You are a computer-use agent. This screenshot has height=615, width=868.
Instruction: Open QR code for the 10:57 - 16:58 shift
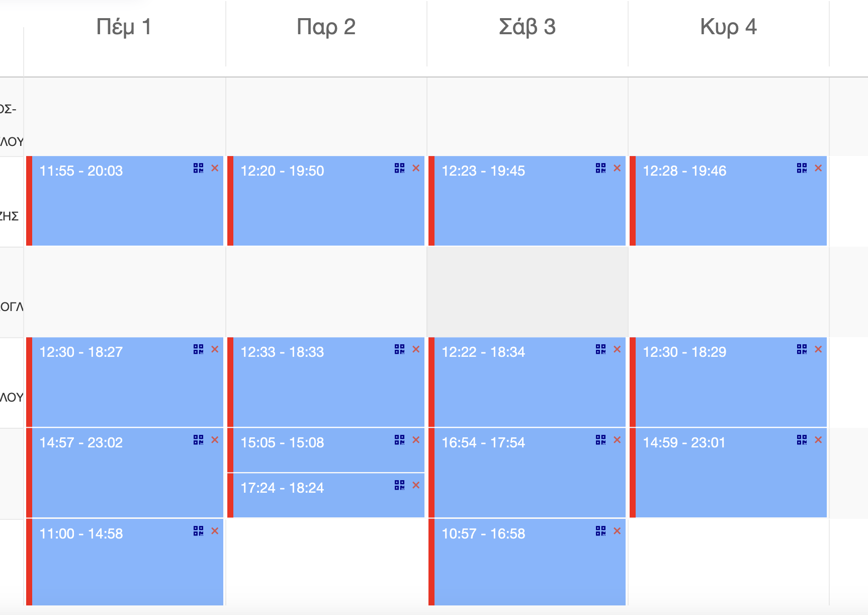(x=600, y=531)
